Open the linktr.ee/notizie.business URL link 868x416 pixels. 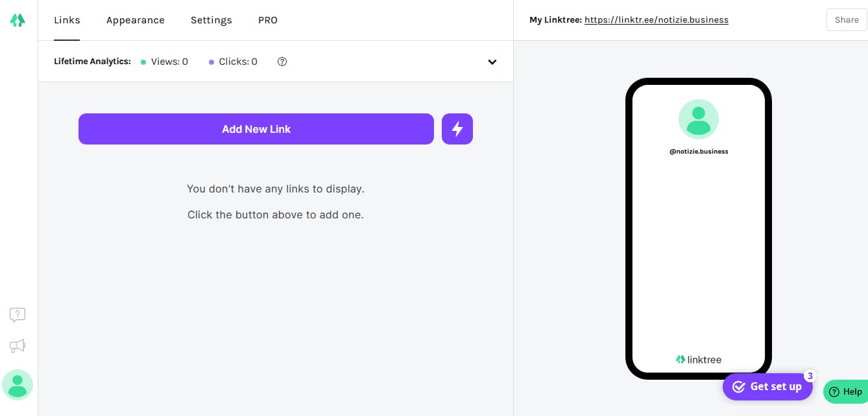pyautogui.click(x=656, y=20)
